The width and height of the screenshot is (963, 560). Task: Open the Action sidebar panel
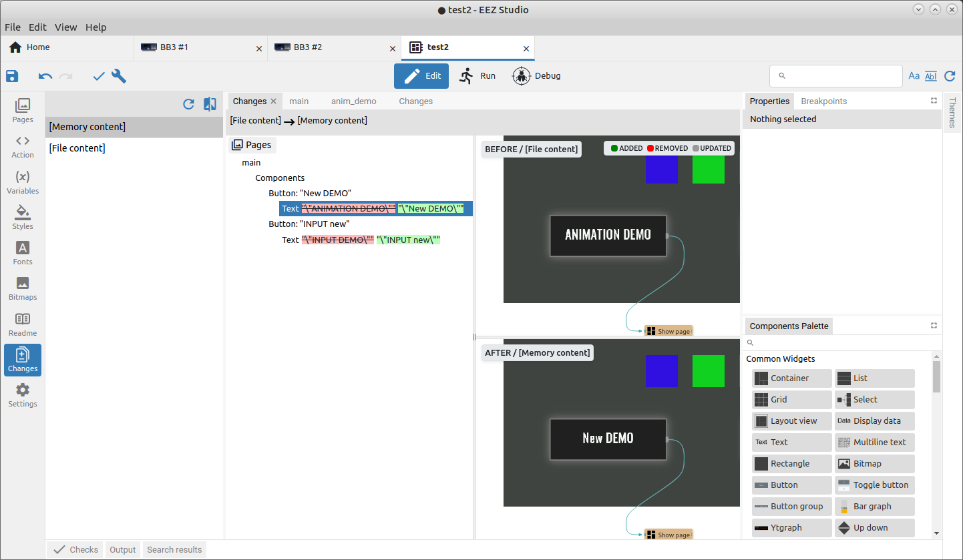[23, 146]
